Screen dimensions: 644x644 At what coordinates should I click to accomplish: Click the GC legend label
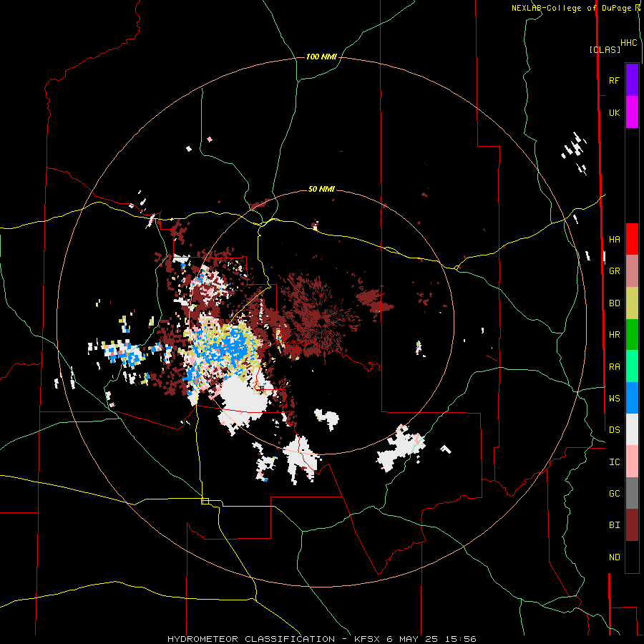[x=614, y=494]
